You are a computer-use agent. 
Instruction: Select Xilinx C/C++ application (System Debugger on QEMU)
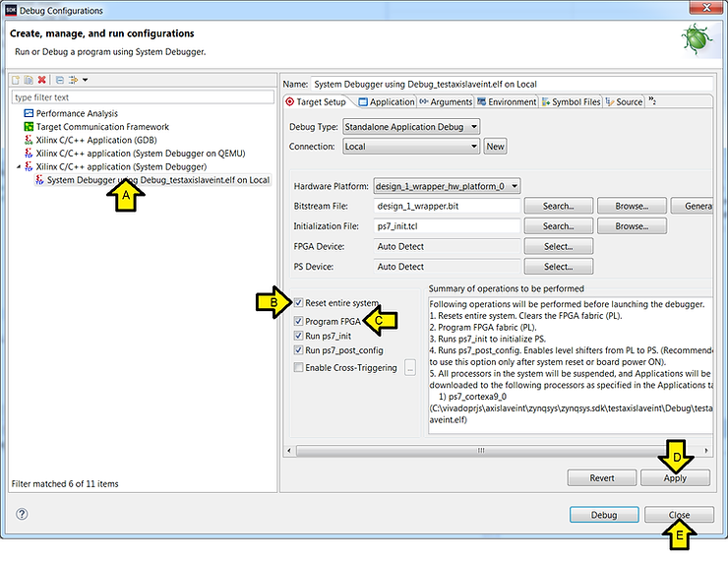click(141, 154)
